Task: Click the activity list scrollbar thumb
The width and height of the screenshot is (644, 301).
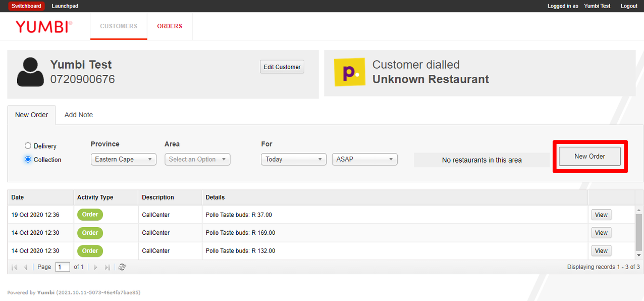Action: (x=639, y=232)
